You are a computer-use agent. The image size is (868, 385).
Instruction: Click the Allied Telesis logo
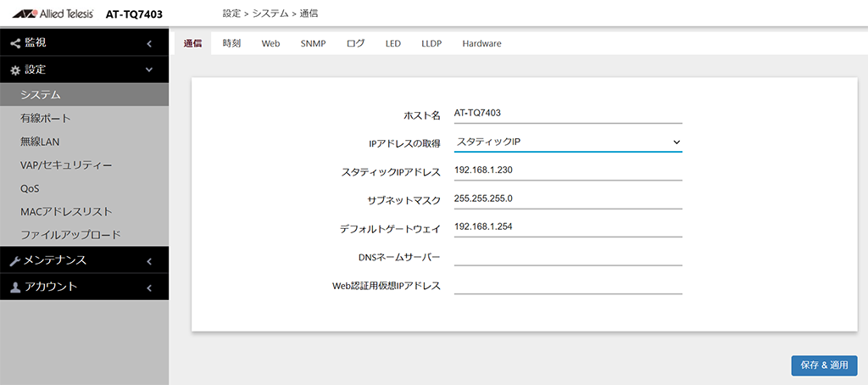[x=53, y=14]
